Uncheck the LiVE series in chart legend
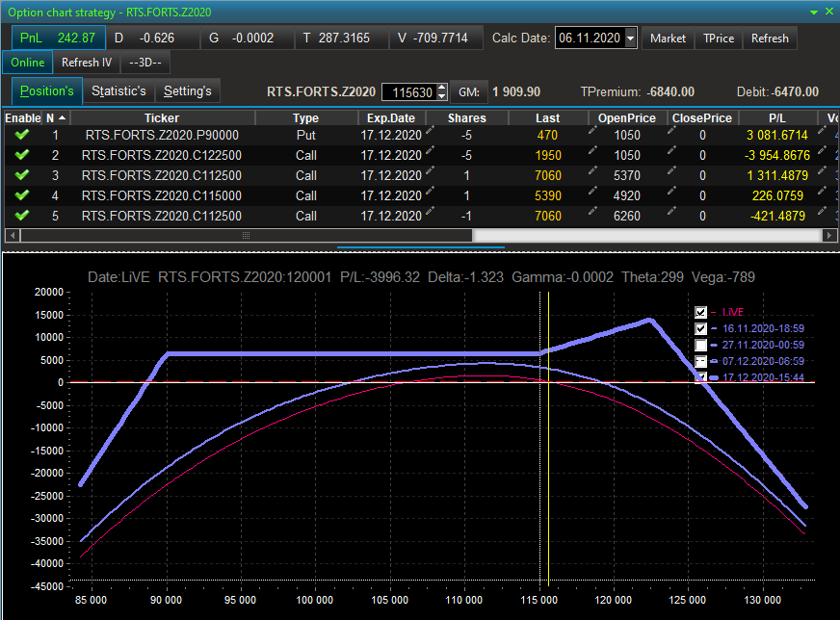840x620 pixels. click(700, 312)
